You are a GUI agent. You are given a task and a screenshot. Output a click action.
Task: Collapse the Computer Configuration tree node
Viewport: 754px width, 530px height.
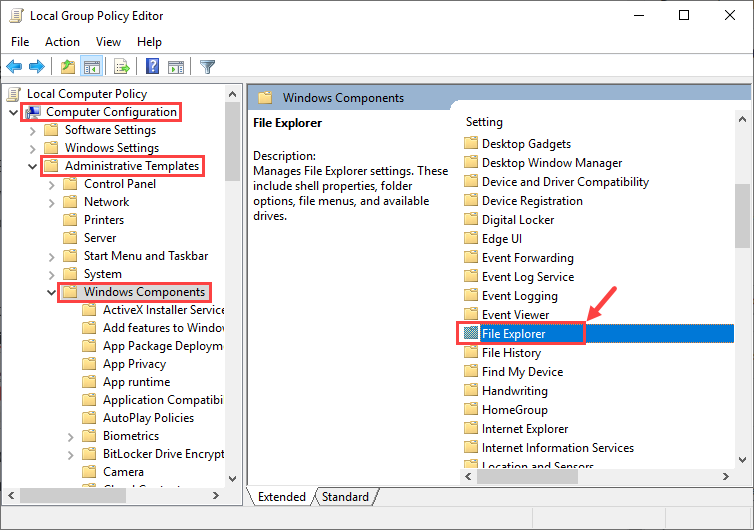(x=14, y=112)
